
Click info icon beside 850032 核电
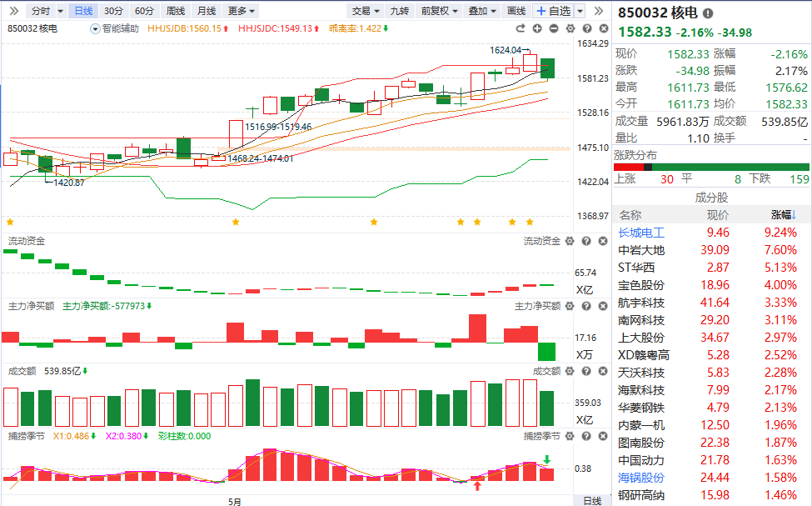(708, 14)
